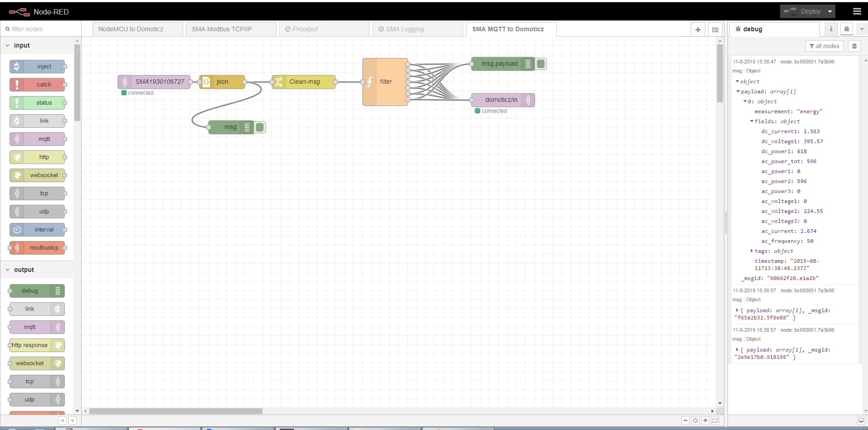
Task: Toggle the msg debug node output
Action: click(x=260, y=127)
